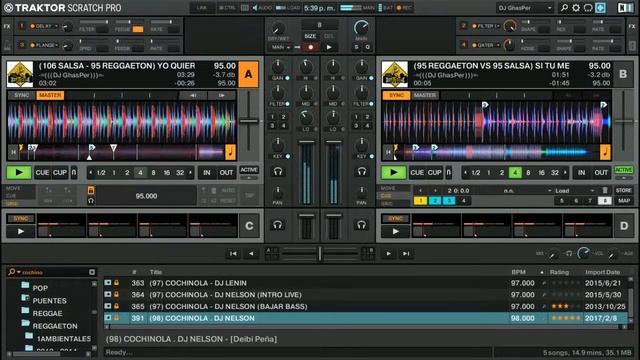Viewport: 640px width, 360px height.
Task: Click the MAP cue button on Deck B
Action: pos(623,200)
